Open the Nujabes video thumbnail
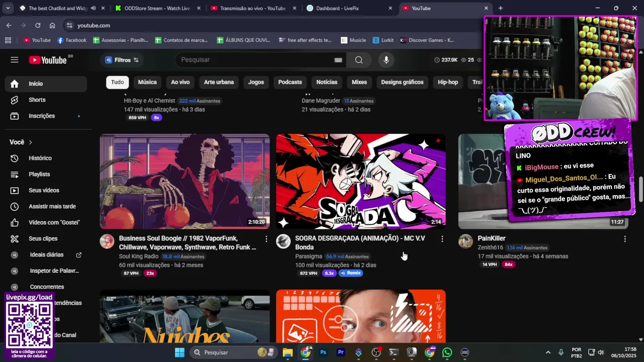The image size is (644, 362). (x=185, y=316)
